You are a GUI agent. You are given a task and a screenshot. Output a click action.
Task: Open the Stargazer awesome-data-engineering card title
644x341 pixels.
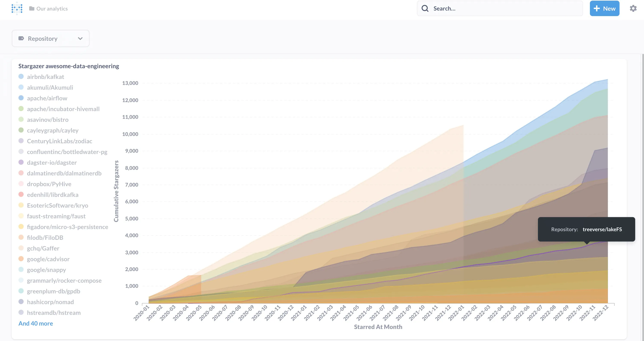click(68, 66)
